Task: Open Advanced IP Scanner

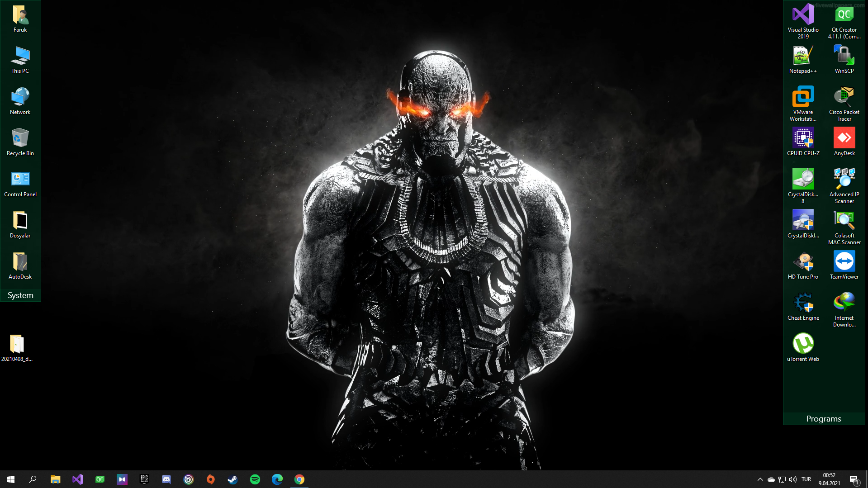Action: [x=844, y=180]
